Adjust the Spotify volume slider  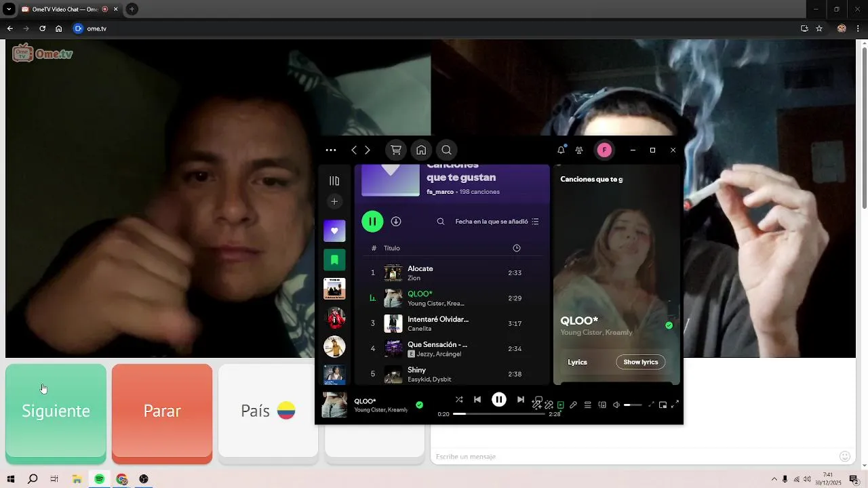tap(633, 405)
